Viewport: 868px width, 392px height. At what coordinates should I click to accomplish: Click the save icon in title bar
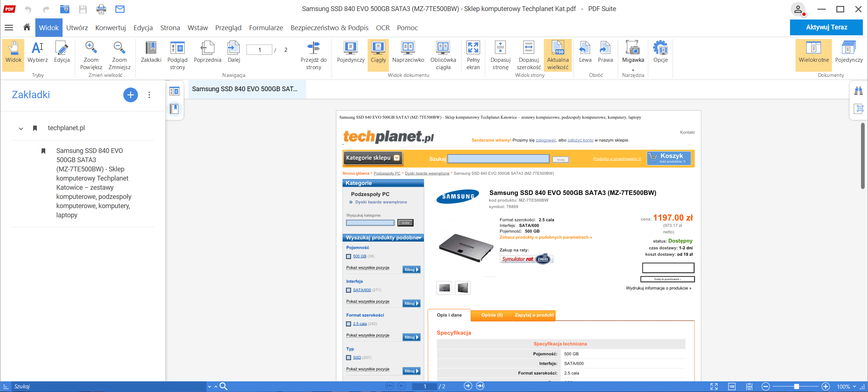(x=83, y=9)
